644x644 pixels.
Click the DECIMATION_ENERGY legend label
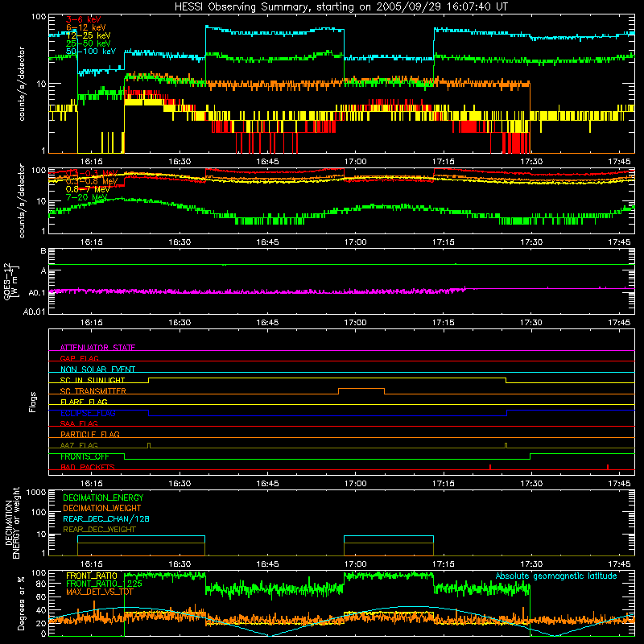click(103, 497)
